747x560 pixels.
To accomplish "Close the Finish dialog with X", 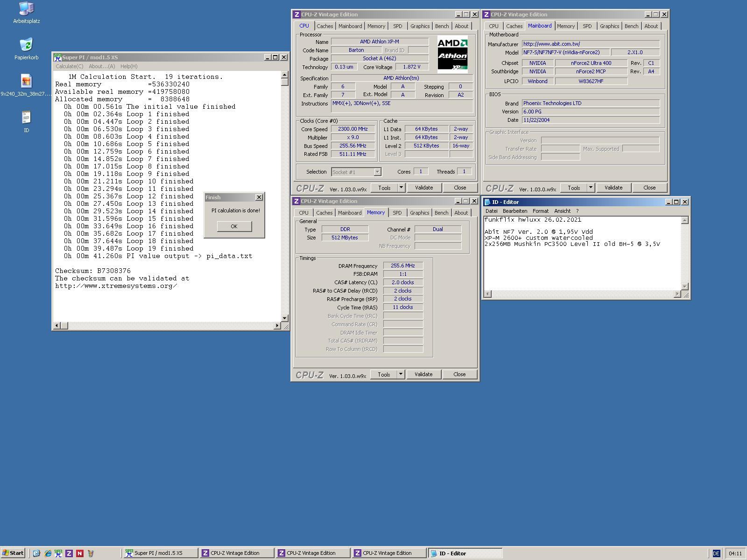I will coord(259,197).
